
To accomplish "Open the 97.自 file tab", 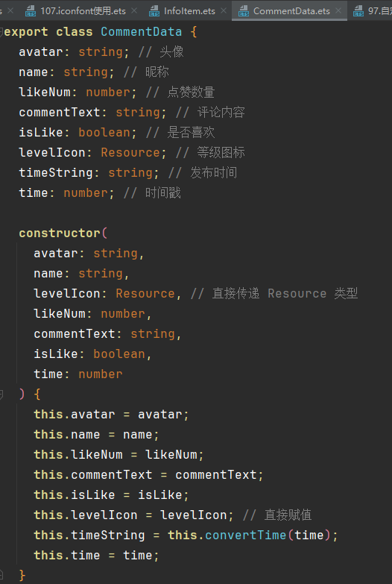I will (x=380, y=11).
